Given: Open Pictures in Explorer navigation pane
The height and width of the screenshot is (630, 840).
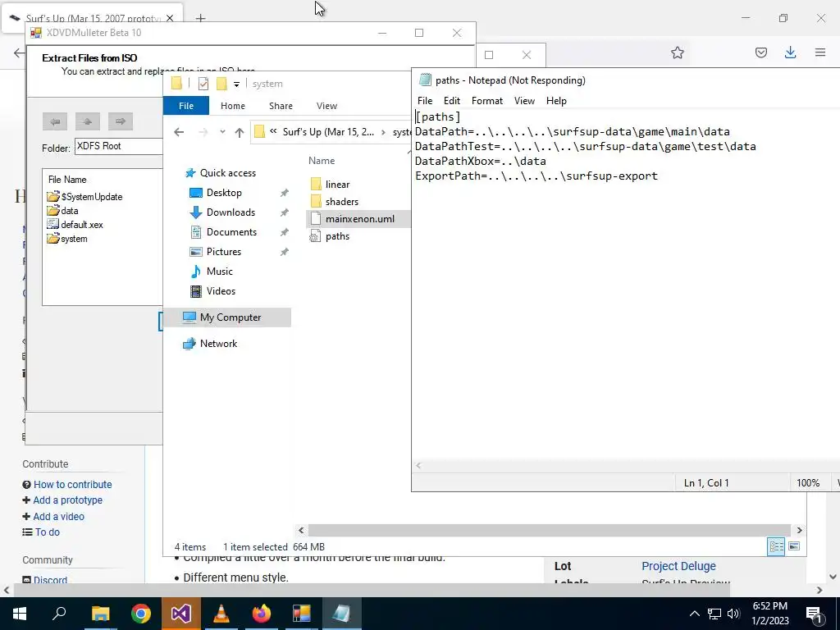Looking at the screenshot, I should [x=223, y=252].
